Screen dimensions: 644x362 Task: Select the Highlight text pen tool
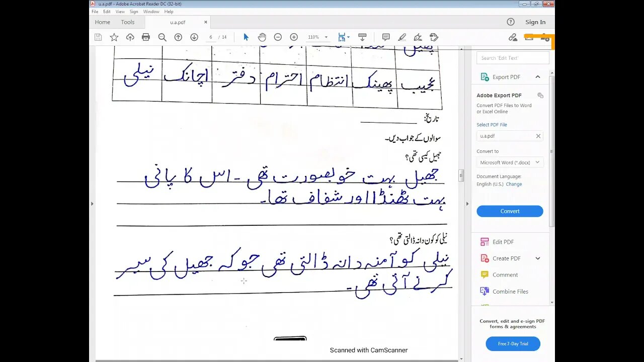point(402,37)
